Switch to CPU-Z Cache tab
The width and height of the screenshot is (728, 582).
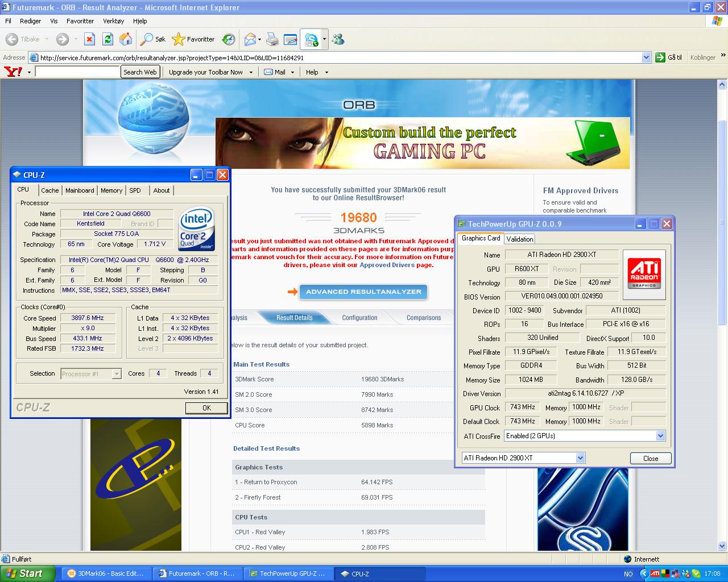click(x=50, y=190)
